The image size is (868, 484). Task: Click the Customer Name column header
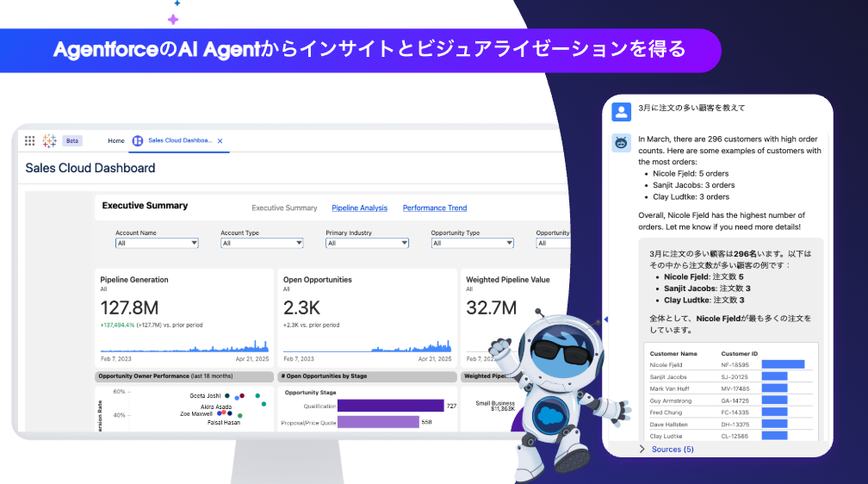[673, 353]
